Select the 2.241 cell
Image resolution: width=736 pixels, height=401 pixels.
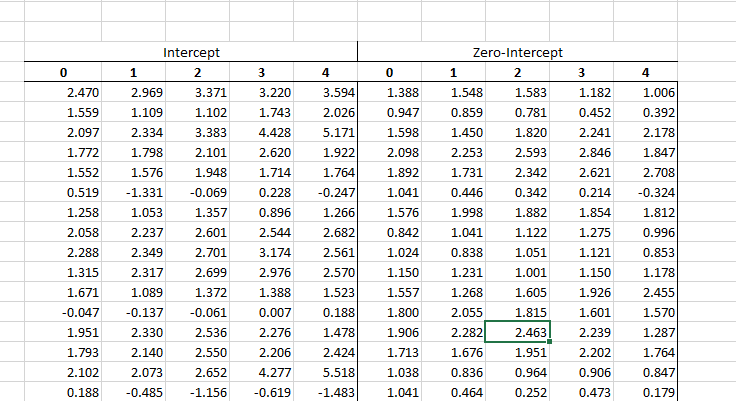(582, 132)
